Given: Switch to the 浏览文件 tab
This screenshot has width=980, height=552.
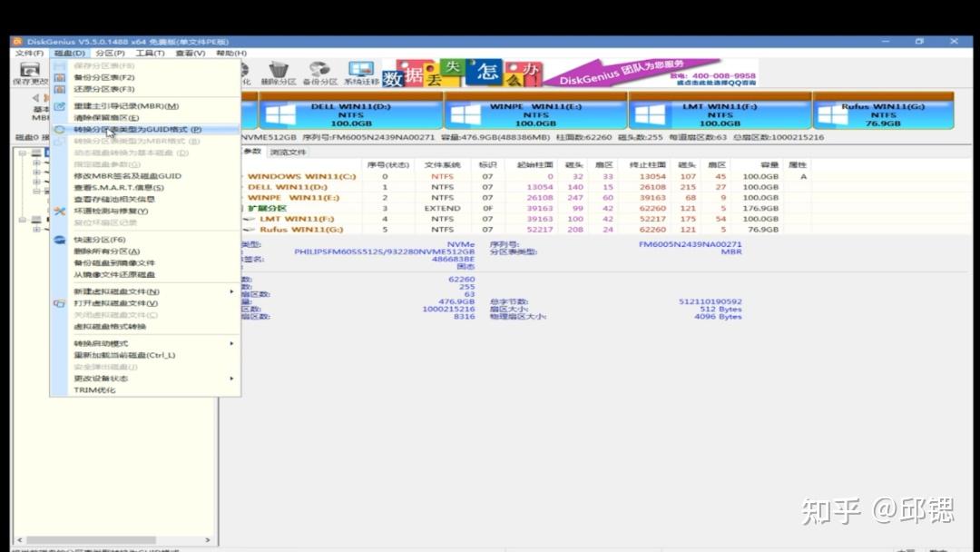Looking at the screenshot, I should [289, 152].
